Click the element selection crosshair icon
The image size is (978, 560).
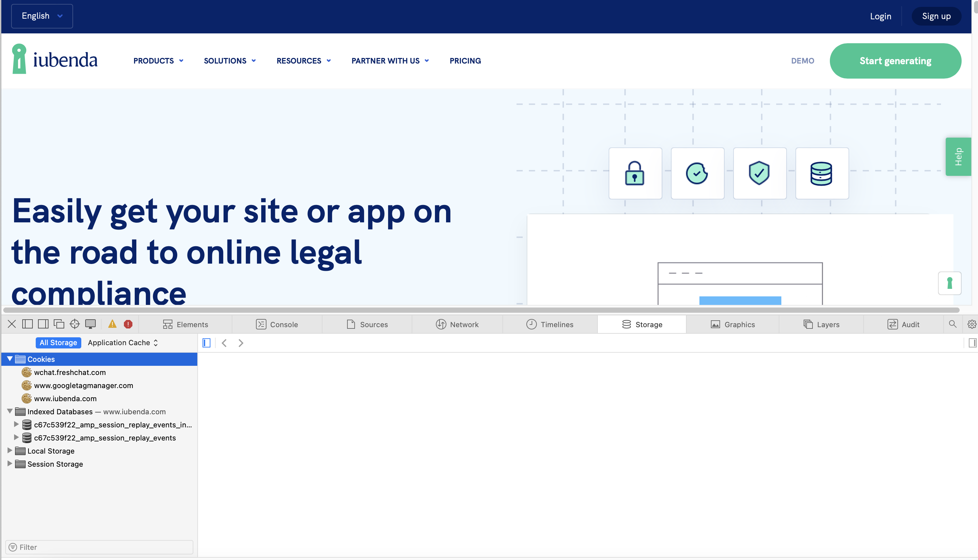pyautogui.click(x=75, y=324)
